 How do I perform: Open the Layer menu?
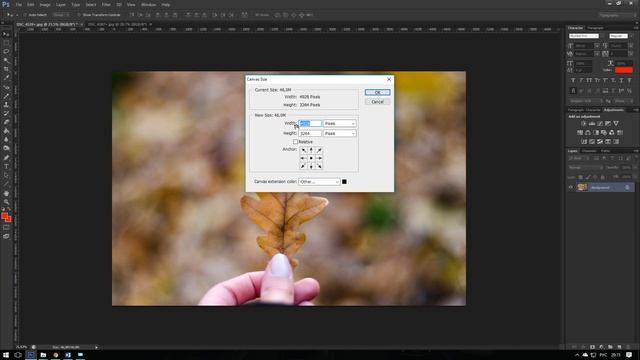(61, 4)
